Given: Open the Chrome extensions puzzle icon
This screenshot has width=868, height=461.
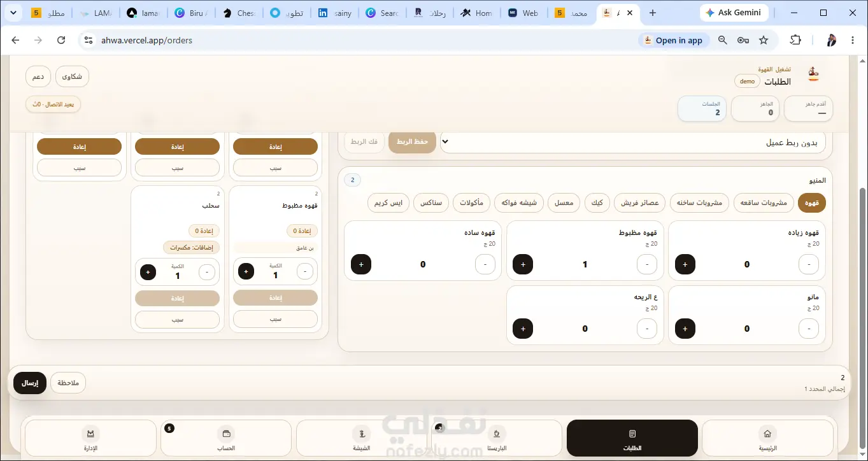Looking at the screenshot, I should click(795, 40).
